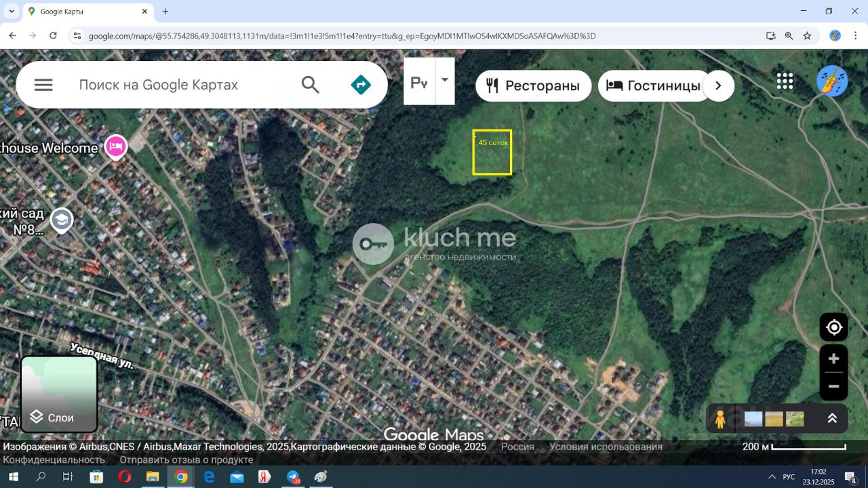Zoom in with the plus button
This screenshot has height=488, width=868.
pyautogui.click(x=834, y=359)
